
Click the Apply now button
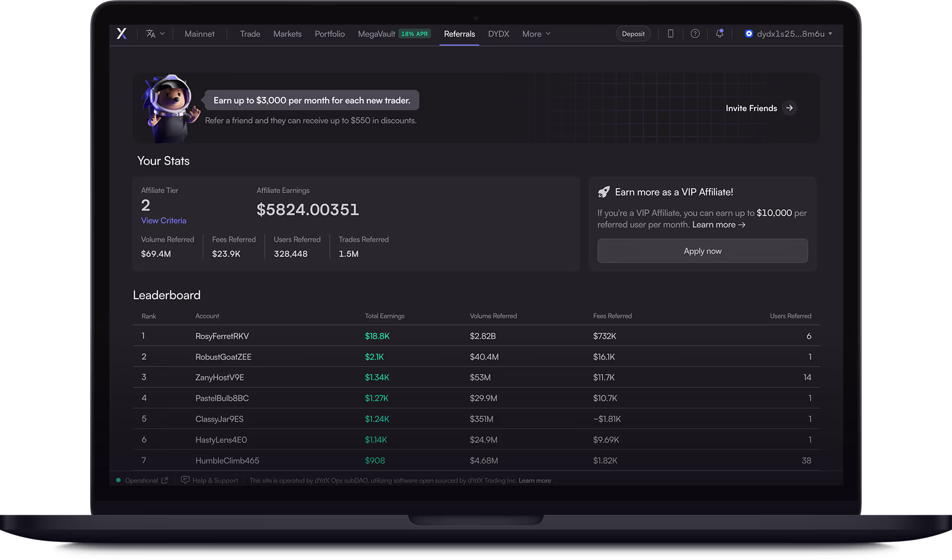[703, 251]
